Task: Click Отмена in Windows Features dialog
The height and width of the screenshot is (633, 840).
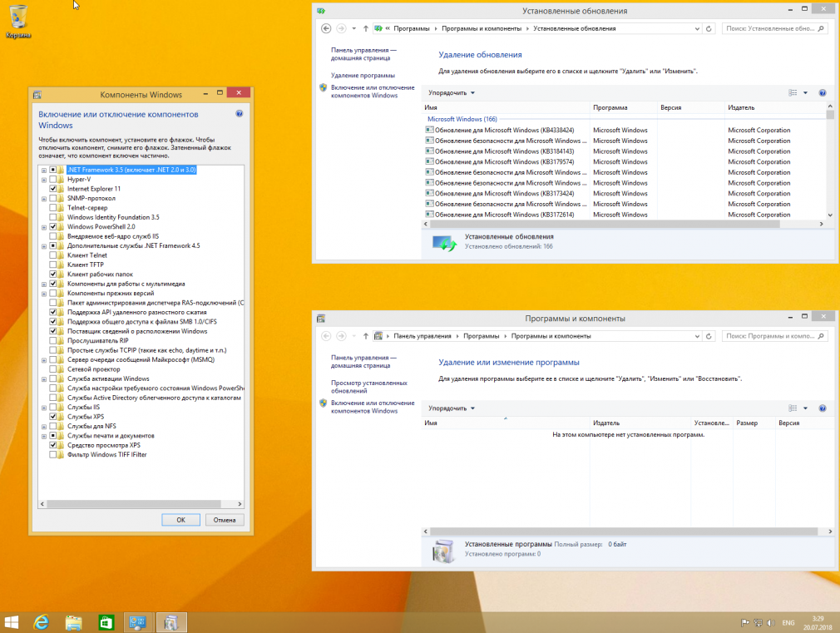Action: tap(225, 520)
